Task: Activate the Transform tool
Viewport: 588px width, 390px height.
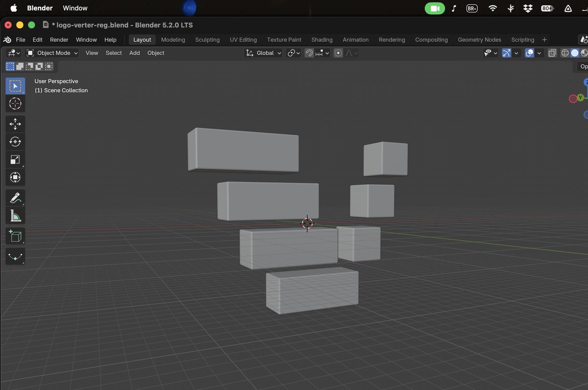Action: click(x=15, y=177)
